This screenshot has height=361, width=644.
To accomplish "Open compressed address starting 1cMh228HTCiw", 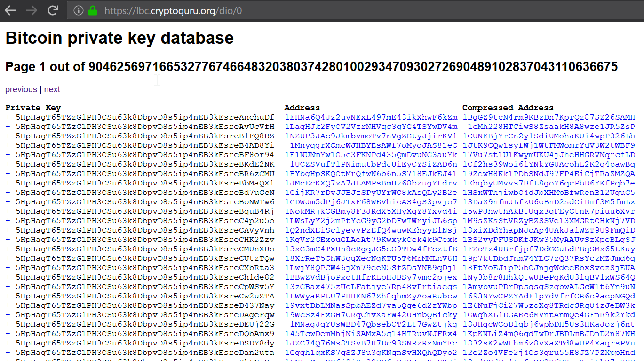I will [x=551, y=127].
